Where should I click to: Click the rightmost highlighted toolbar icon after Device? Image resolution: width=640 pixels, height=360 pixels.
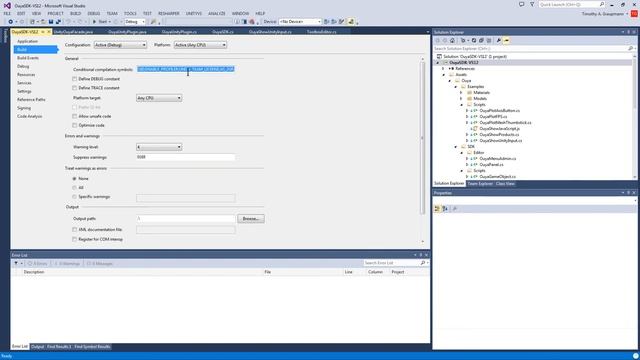(351, 22)
